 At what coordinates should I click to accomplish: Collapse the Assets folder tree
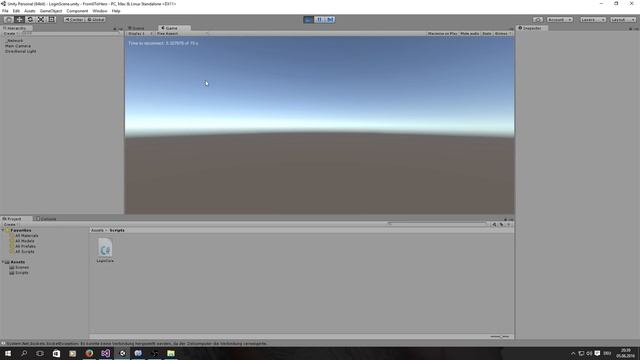pyautogui.click(x=3, y=262)
